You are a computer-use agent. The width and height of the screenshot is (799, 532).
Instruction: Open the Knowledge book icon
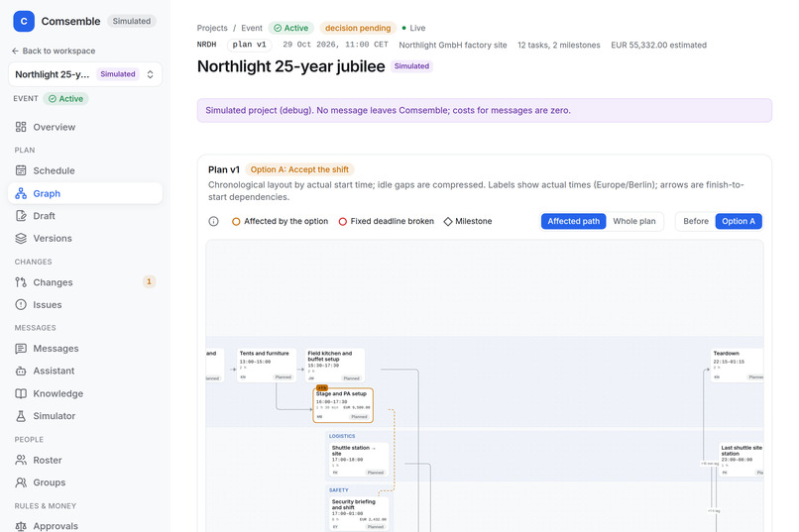coord(21,393)
